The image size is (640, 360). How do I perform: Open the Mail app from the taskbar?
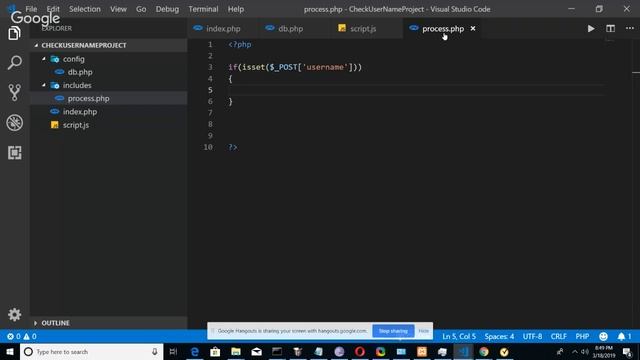[256, 351]
